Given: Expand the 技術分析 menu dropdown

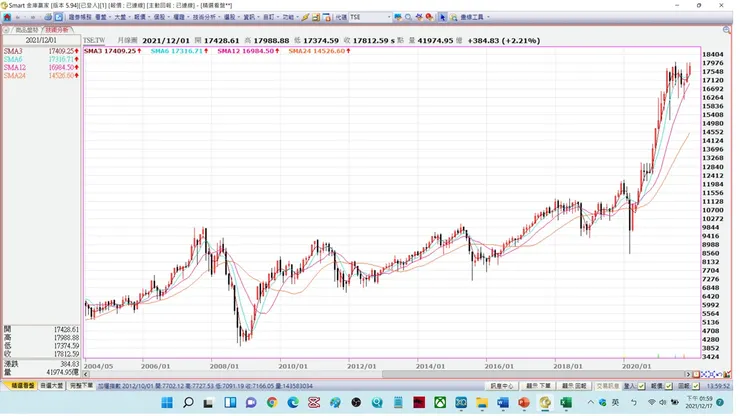Looking at the screenshot, I should pos(219,17).
